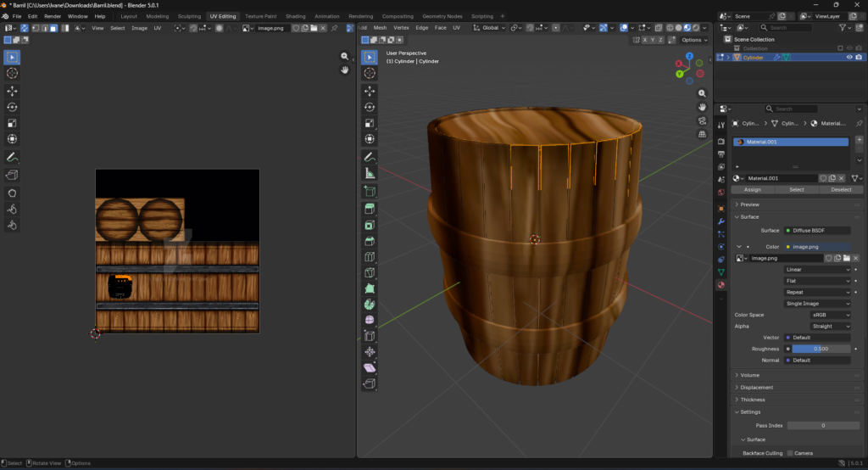The width and height of the screenshot is (868, 470).
Task: Click the Deselect button in material panel
Action: pyautogui.click(x=841, y=190)
